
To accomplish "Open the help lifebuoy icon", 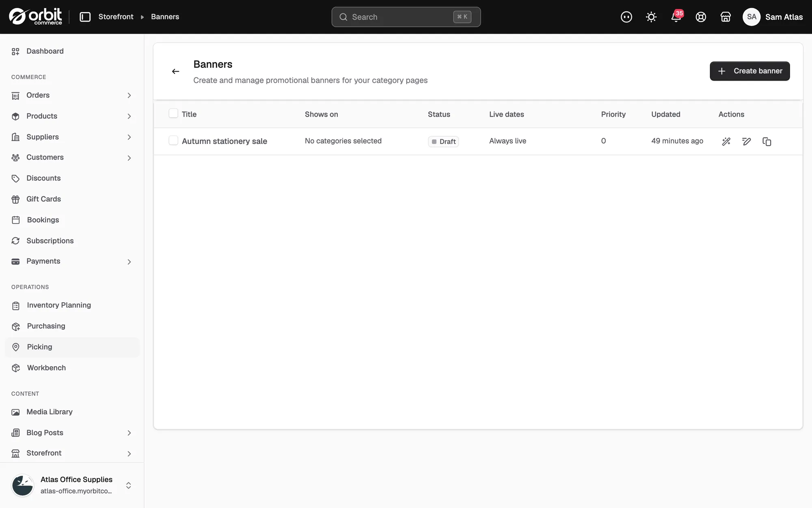I will (701, 17).
